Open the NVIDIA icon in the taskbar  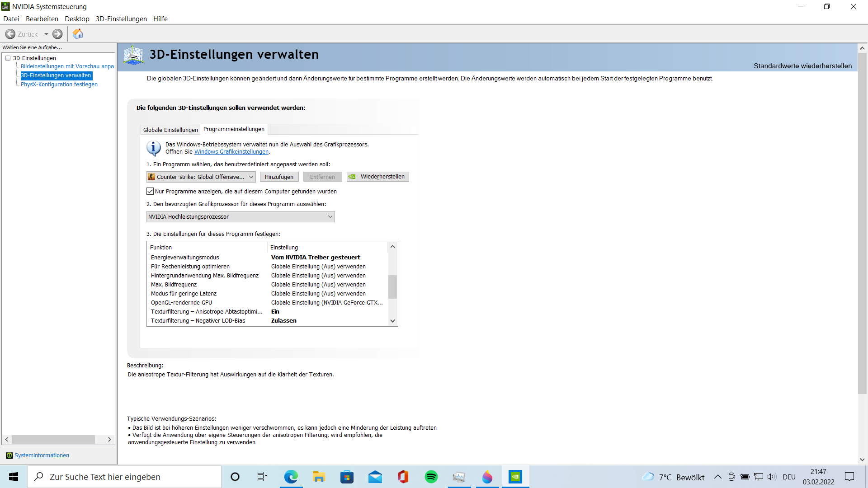pos(515,477)
